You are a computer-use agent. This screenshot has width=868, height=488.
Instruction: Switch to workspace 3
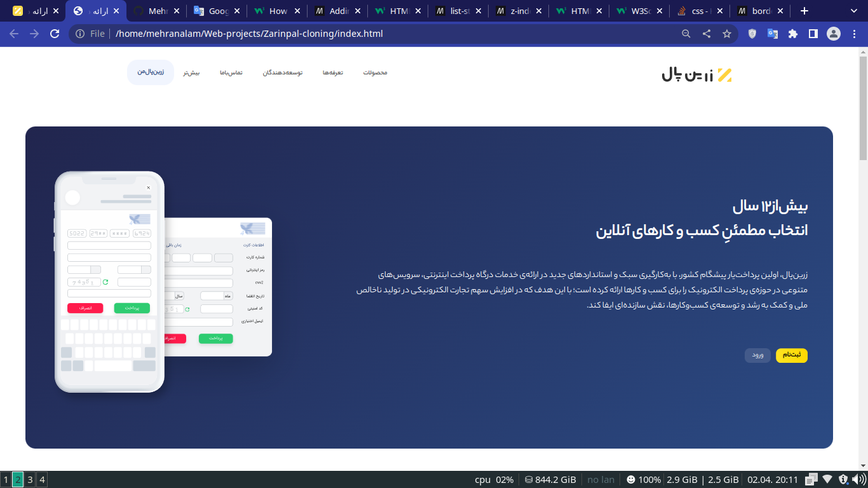coord(30,480)
